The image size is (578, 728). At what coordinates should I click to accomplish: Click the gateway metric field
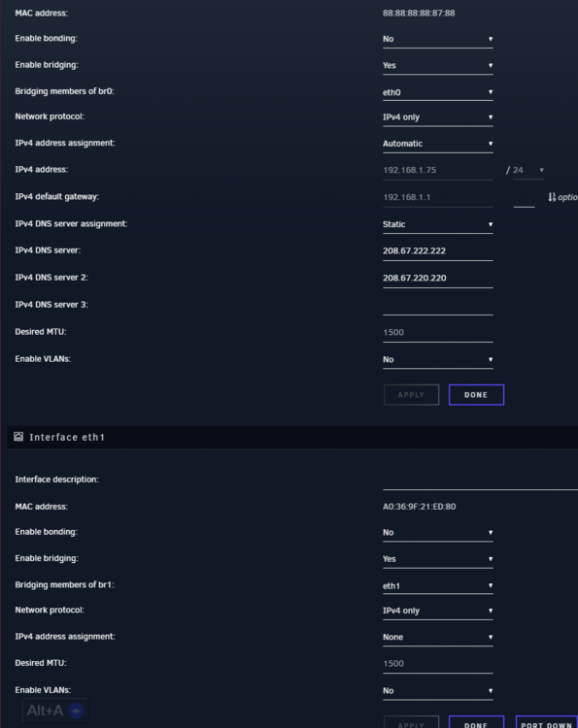point(525,199)
